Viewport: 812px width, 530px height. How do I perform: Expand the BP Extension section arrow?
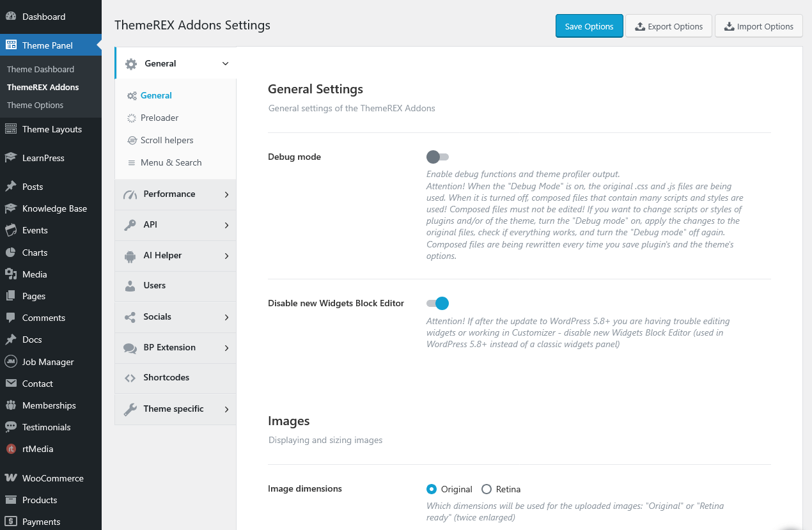point(226,348)
